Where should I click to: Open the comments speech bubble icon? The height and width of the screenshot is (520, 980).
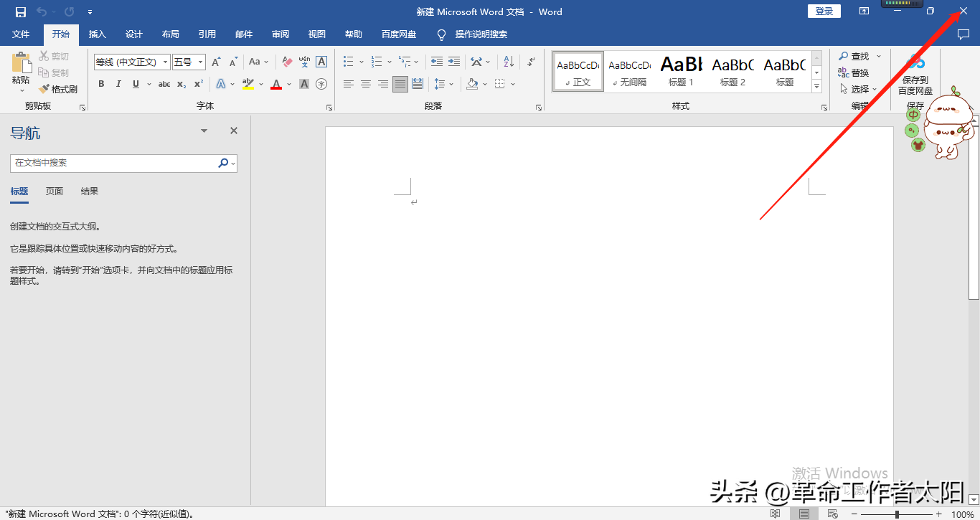point(963,34)
